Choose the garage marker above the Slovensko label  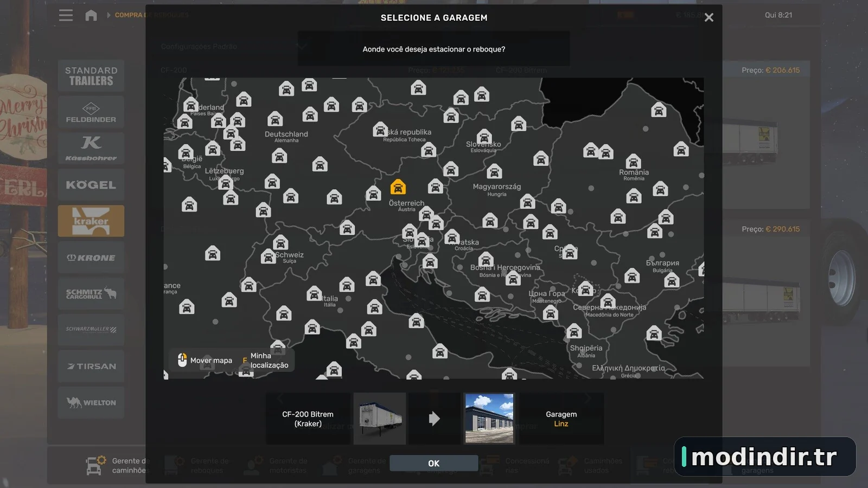484,137
